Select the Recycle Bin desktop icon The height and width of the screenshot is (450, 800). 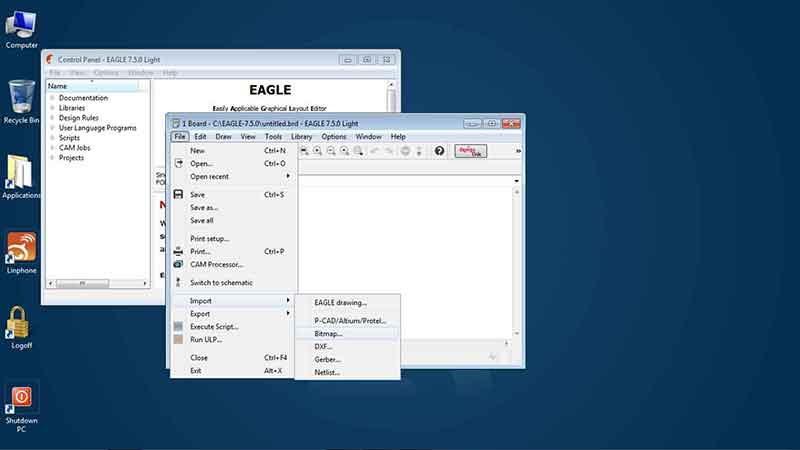point(21,102)
